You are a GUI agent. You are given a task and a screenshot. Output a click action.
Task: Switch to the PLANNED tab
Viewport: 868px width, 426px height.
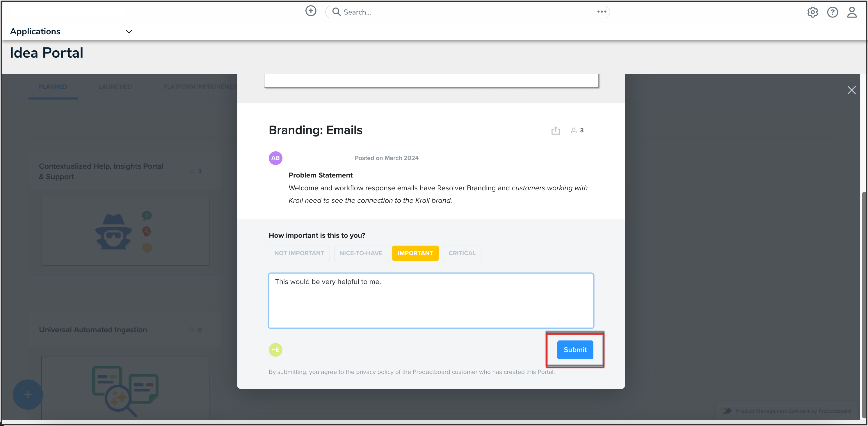point(53,87)
